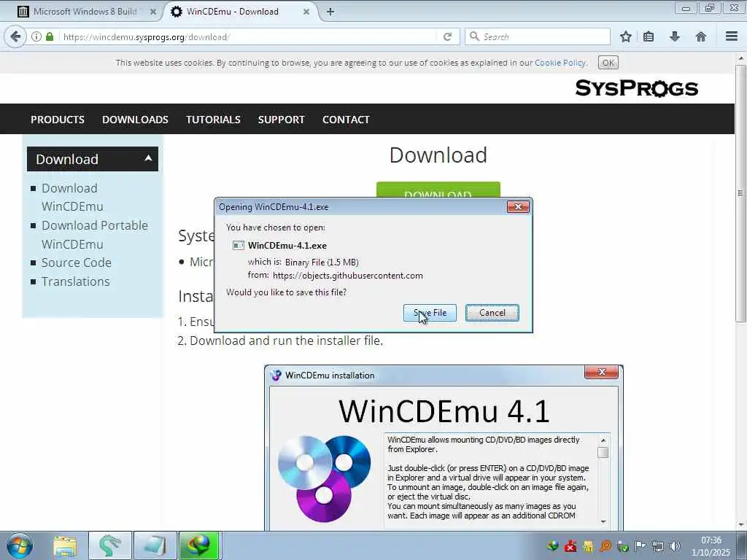Bookmark this page with the star icon
This screenshot has height=560, width=747.
[x=625, y=36]
